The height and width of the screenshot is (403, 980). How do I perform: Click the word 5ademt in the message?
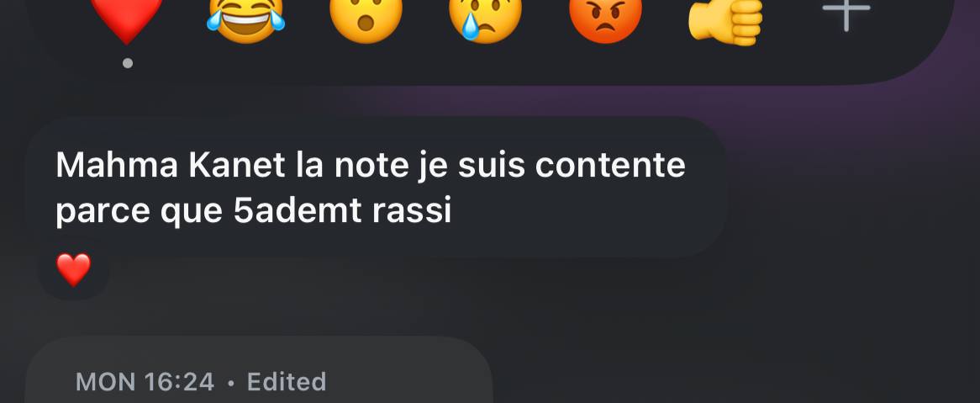point(298,211)
